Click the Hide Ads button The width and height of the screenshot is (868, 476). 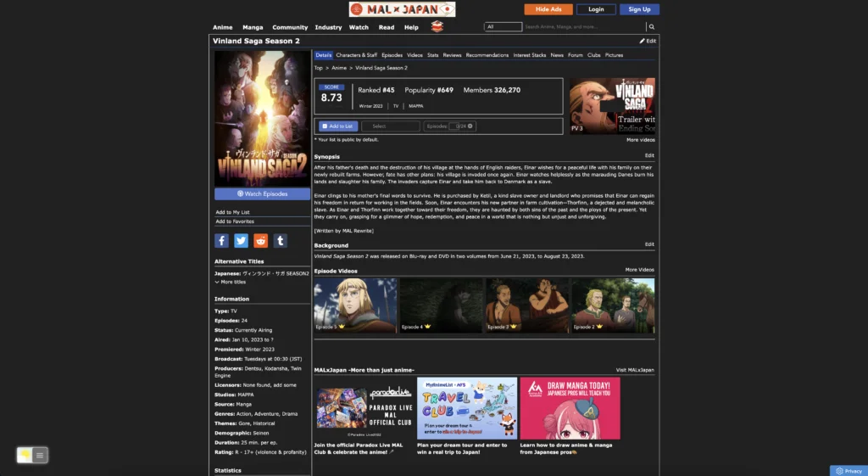(x=548, y=9)
